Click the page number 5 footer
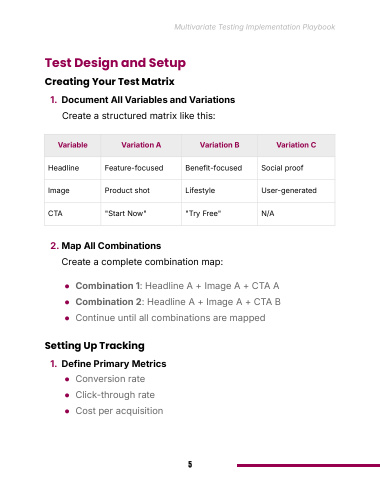Viewport: 380px width, 492px height. point(190,464)
